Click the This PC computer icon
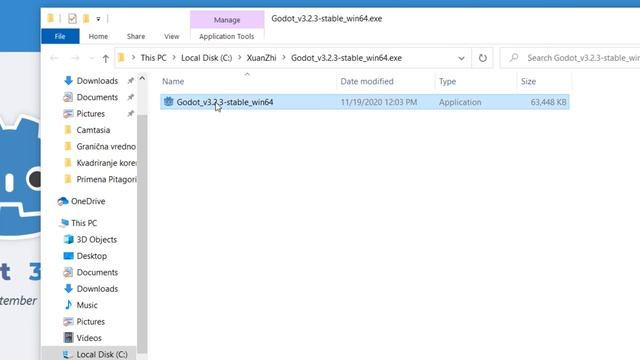This screenshot has height=360, width=640. pyautogui.click(x=64, y=222)
